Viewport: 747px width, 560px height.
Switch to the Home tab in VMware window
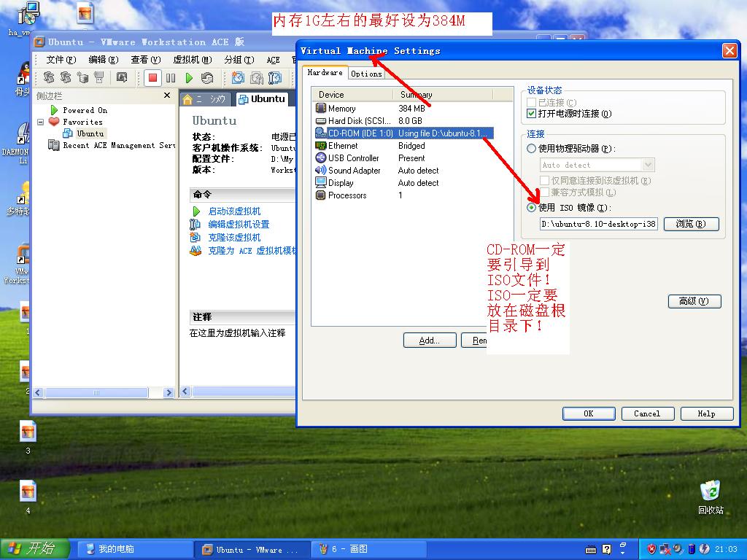point(206,99)
